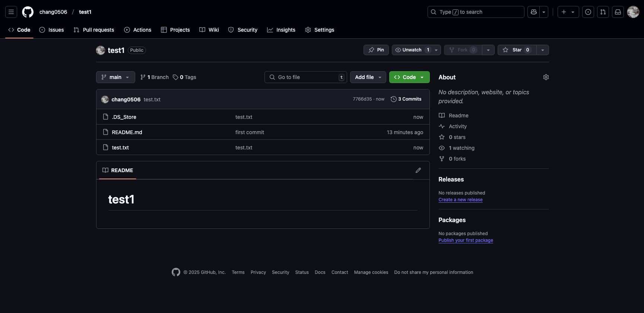Open the pull requests icon in header
Screen dimensions: 644x313
click(x=603, y=12)
